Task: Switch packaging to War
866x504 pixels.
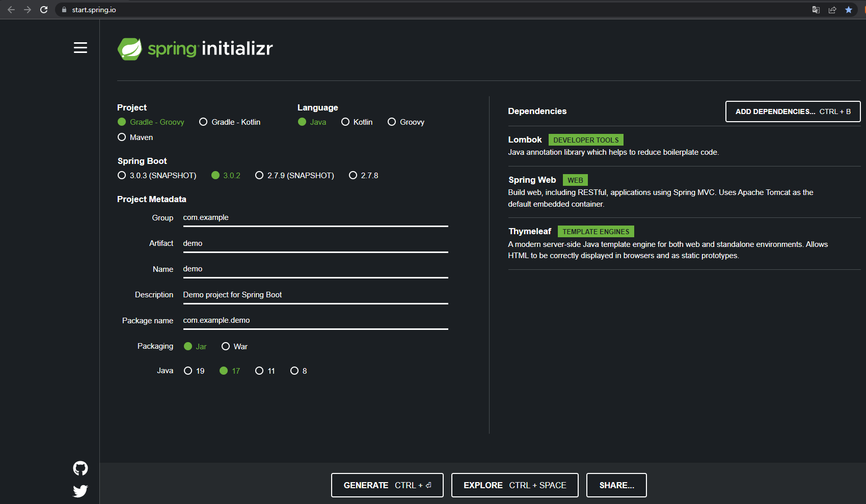Action: pyautogui.click(x=234, y=347)
